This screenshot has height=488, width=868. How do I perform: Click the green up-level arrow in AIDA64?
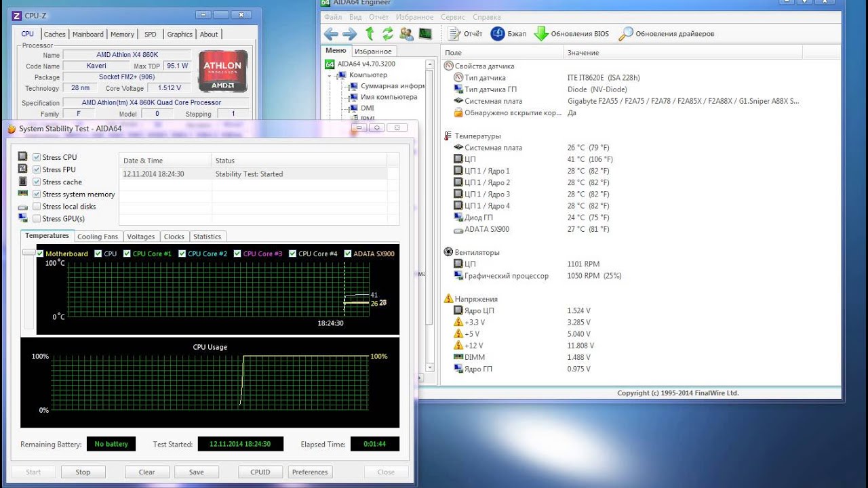[370, 34]
